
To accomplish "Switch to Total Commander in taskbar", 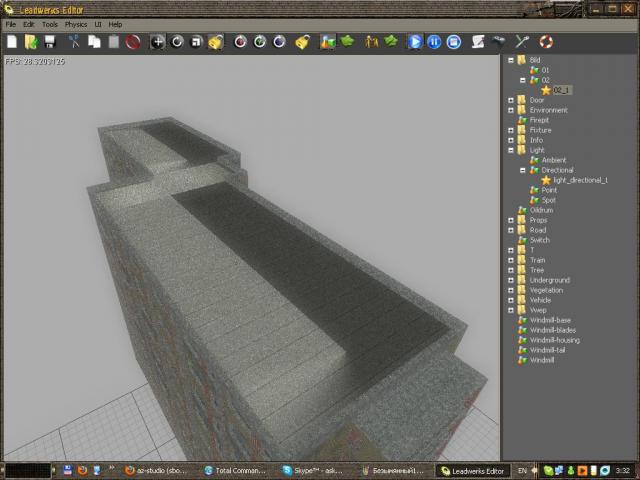I will point(238,470).
